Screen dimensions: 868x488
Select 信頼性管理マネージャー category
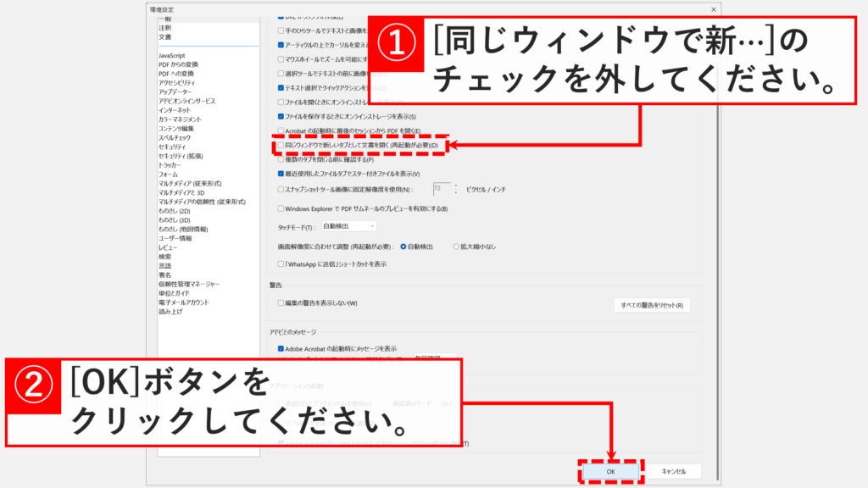point(189,284)
